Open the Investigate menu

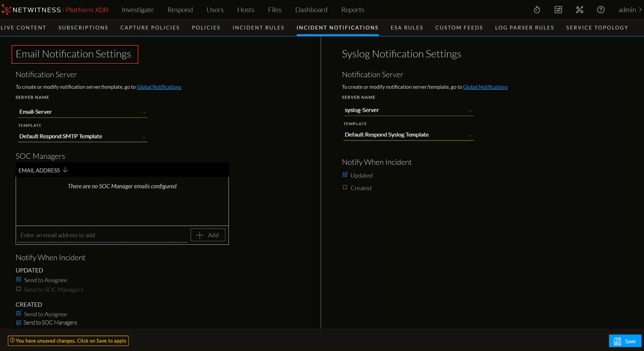coord(137,10)
